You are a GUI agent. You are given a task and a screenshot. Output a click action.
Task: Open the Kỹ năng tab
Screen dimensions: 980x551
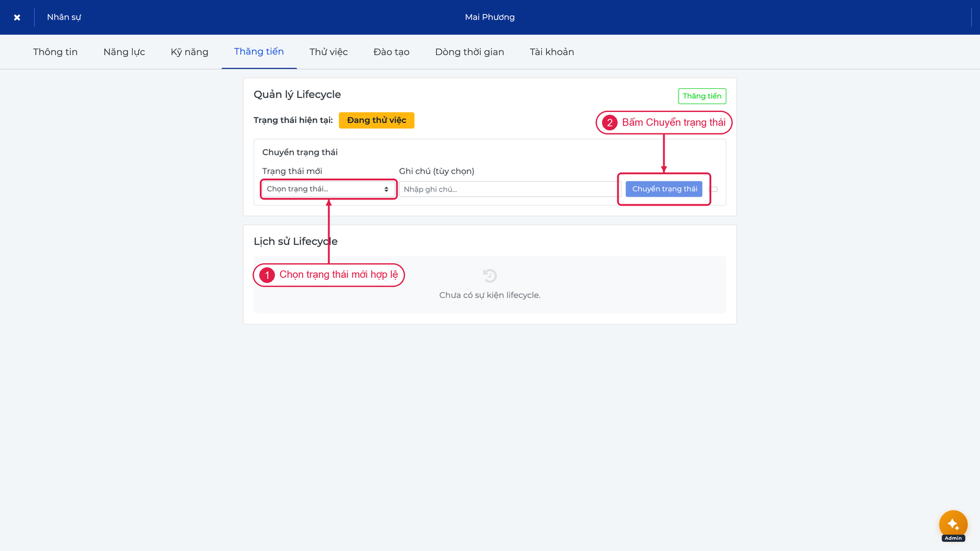tap(189, 52)
